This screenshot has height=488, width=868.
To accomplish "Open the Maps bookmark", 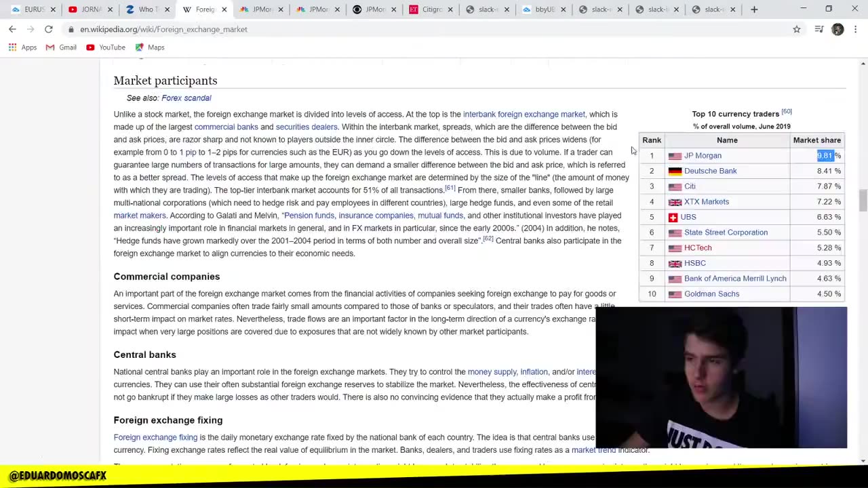I will (149, 47).
